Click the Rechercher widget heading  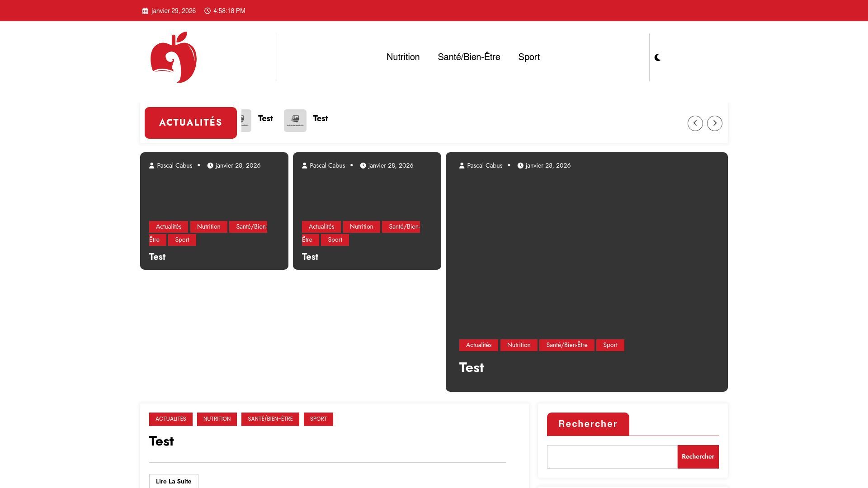(x=588, y=424)
